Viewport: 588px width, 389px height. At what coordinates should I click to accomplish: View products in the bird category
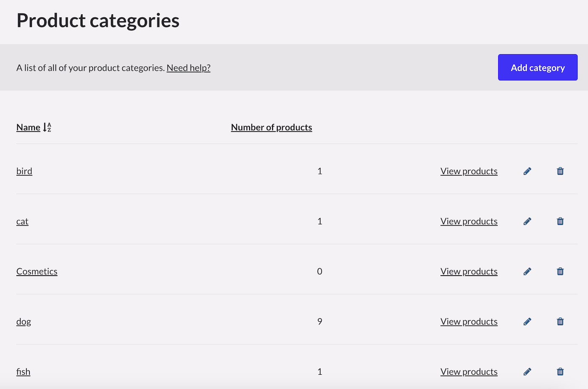(469, 171)
